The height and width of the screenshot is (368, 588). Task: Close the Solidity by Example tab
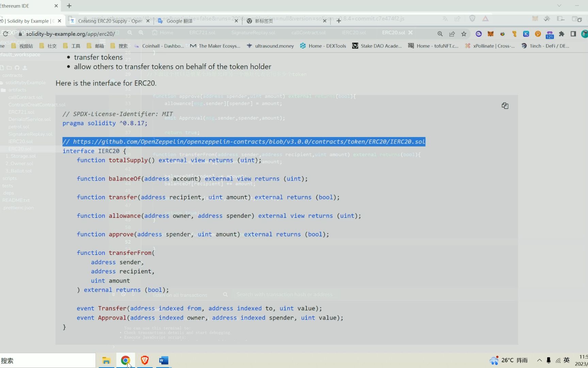[x=60, y=21]
